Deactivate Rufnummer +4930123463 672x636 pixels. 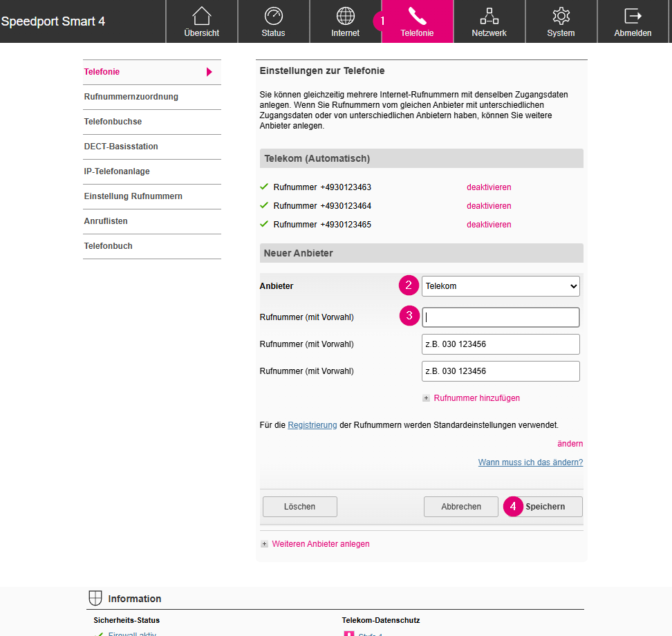(x=489, y=187)
